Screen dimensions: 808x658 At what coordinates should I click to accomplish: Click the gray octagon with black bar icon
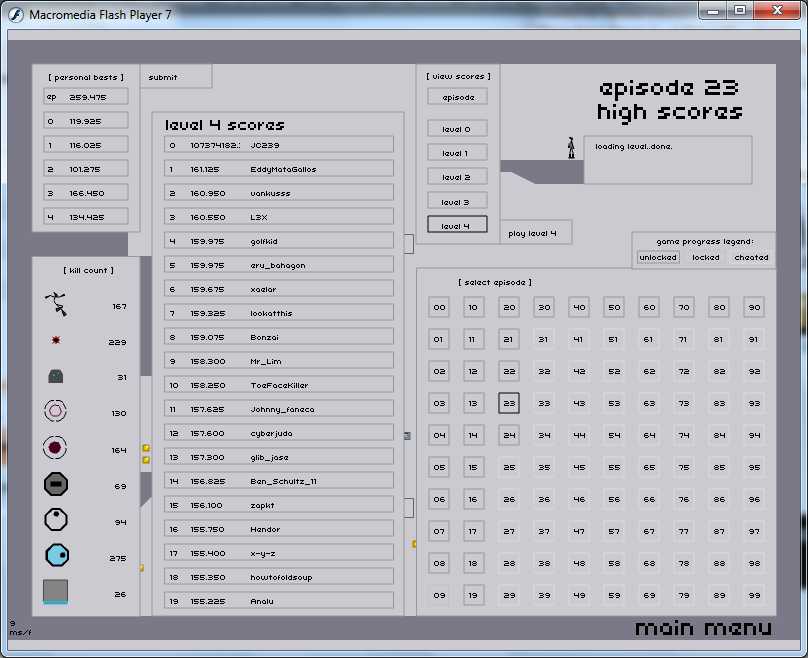[56, 485]
